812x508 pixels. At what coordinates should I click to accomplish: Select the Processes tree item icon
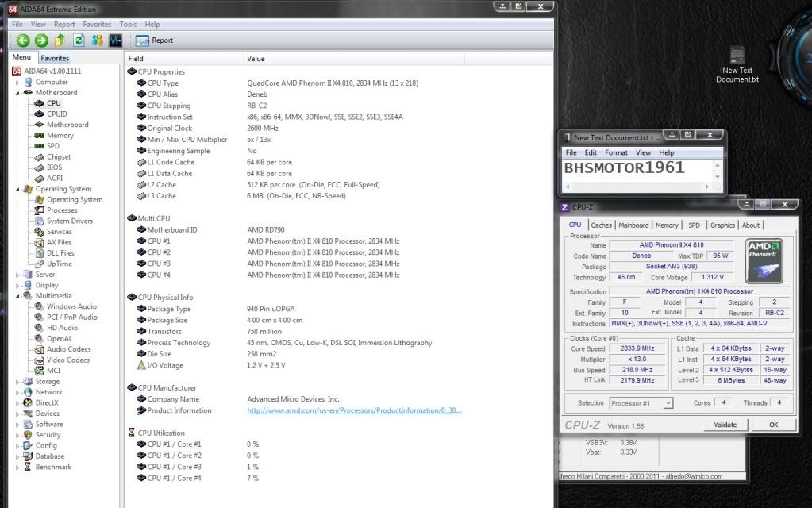tap(39, 210)
